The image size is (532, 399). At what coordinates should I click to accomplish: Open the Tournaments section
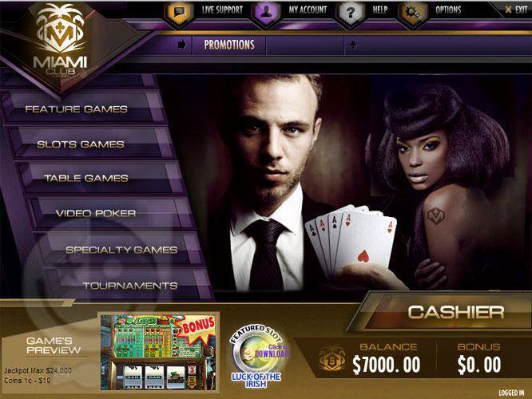click(130, 286)
